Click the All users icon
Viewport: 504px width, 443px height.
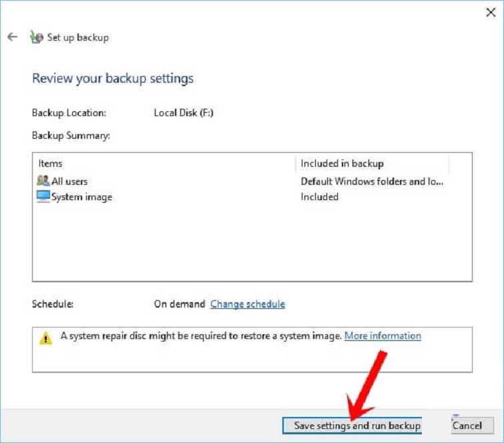(43, 181)
